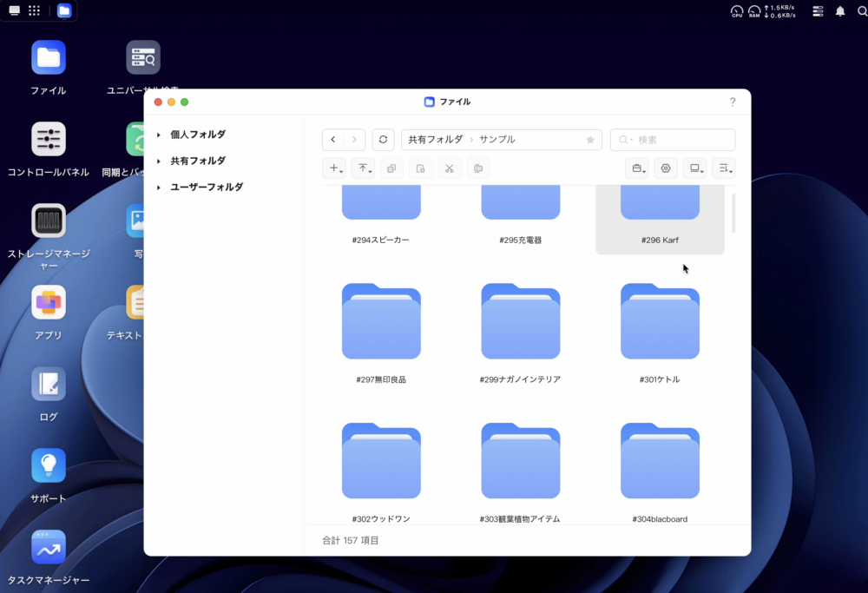Select ユーザーフォルダ in the sidebar
Screen dimensions: 868x593
point(207,188)
